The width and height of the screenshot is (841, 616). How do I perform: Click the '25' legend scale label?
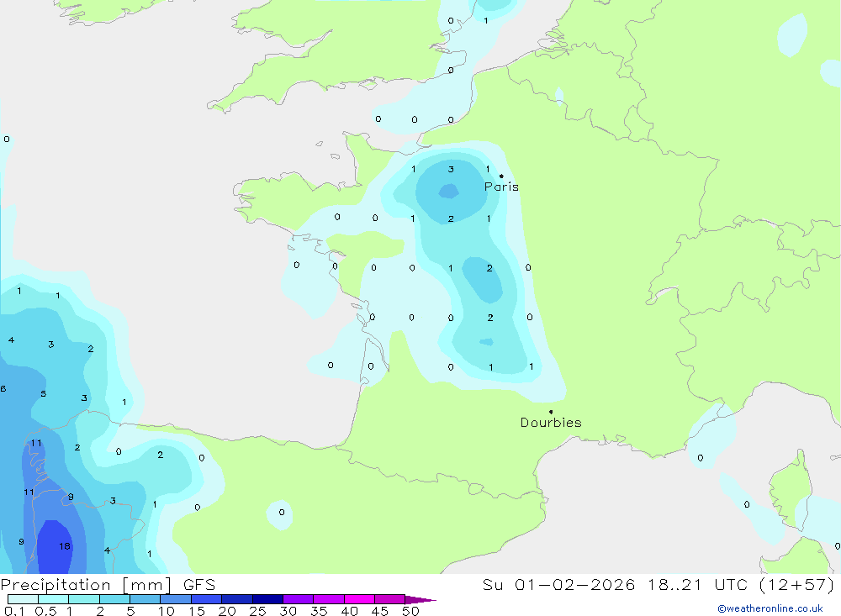[257, 611]
